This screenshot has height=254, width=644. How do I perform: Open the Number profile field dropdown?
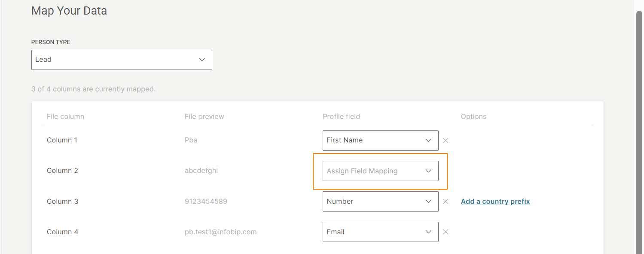pos(380,202)
